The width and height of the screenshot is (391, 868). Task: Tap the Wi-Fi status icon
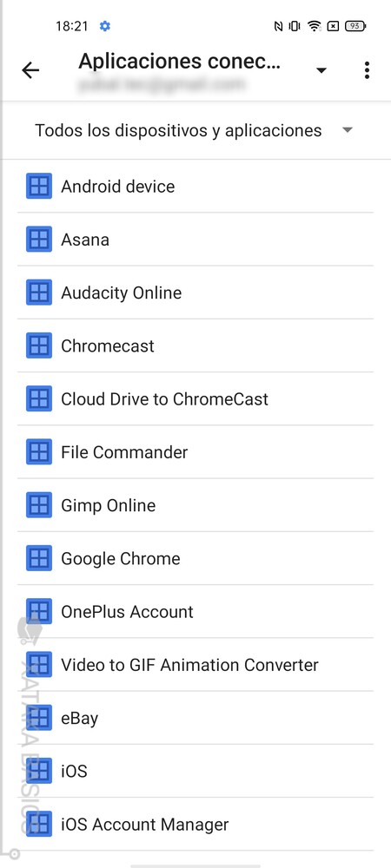314,26
